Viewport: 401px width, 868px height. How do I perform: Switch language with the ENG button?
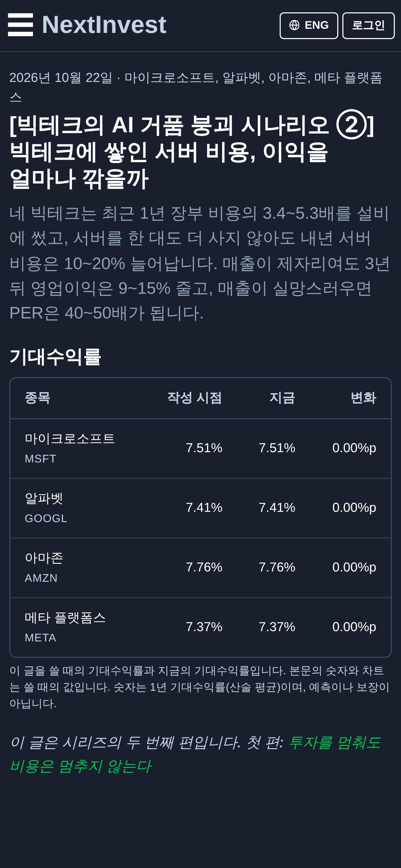[309, 26]
